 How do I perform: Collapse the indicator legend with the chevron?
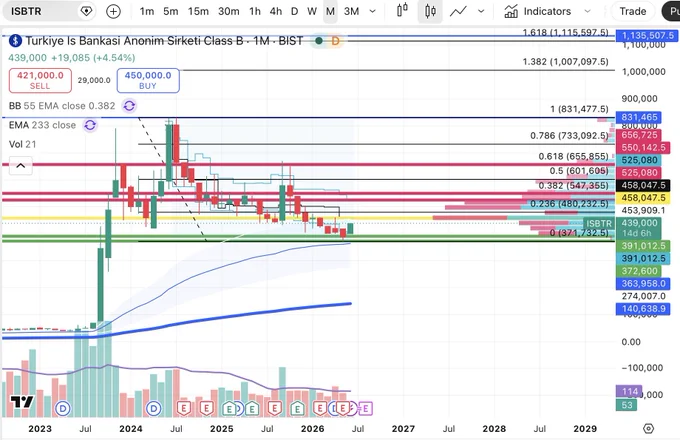point(21,166)
